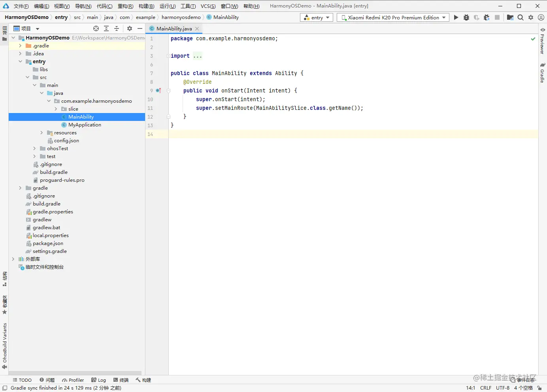Collapse the HarmonyOSDemo root node
547x392 pixels.
tap(13, 38)
